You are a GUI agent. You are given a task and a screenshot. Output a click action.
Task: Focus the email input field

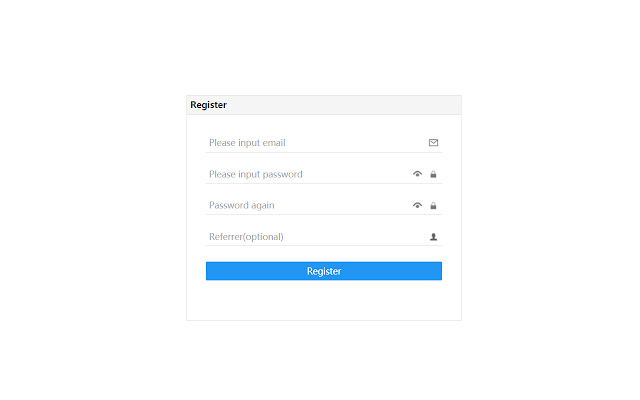(340, 143)
